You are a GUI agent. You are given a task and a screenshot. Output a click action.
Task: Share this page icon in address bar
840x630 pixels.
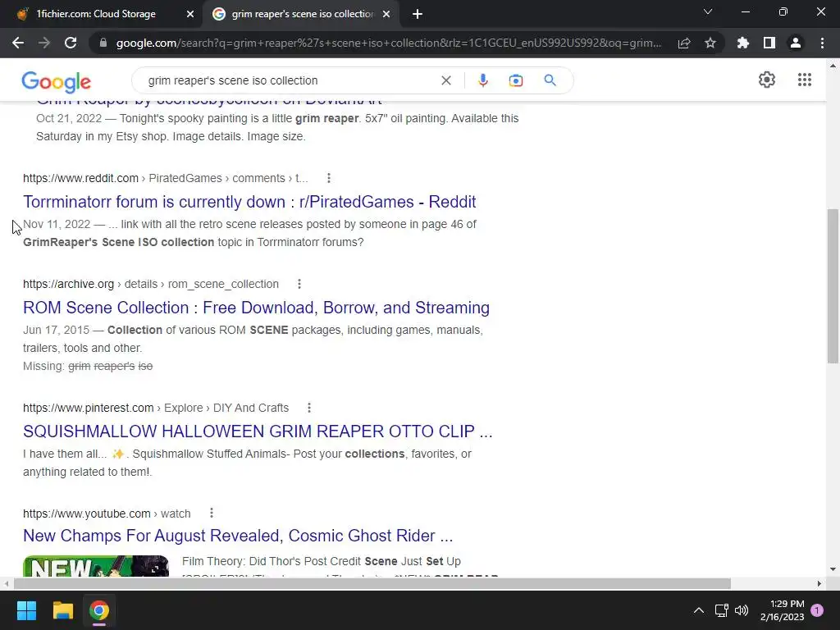684,43
